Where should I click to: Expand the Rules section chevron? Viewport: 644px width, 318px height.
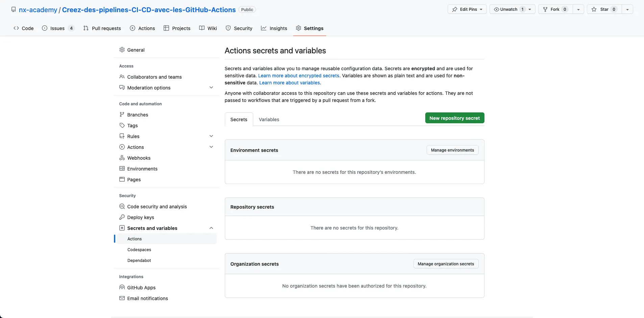click(211, 136)
